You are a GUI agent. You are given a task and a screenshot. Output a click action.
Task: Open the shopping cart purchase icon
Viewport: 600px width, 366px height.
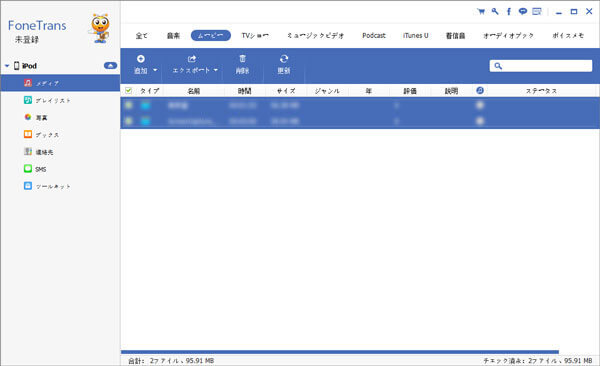coord(481,11)
